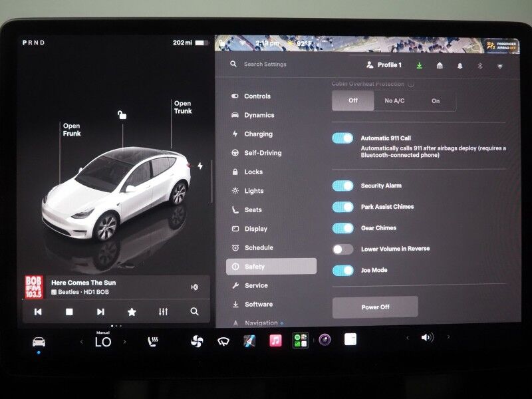Turn off Joe Mode toggle

tap(343, 271)
